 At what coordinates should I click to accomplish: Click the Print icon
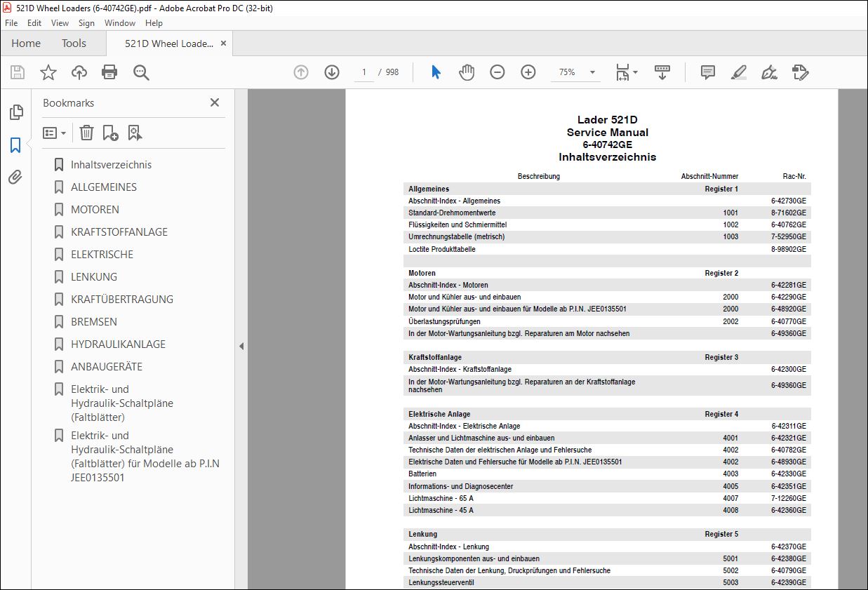pyautogui.click(x=109, y=72)
